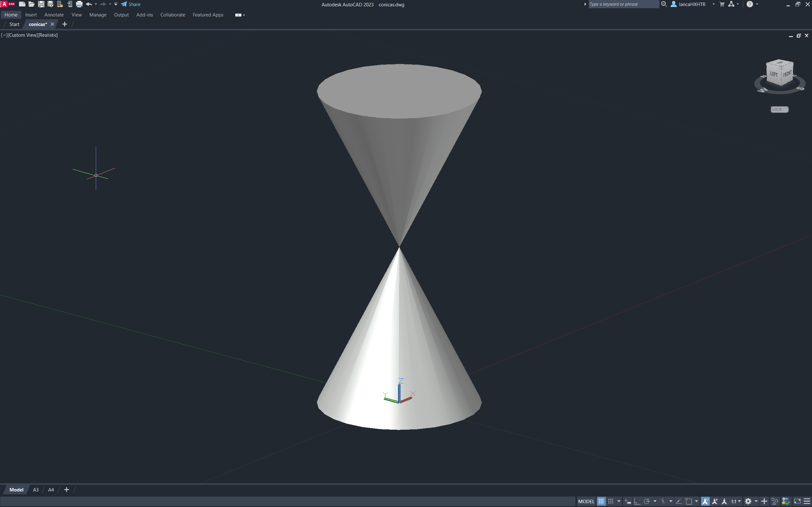The image size is (812, 507).
Task: Click the Share button
Action: pyautogui.click(x=131, y=4)
